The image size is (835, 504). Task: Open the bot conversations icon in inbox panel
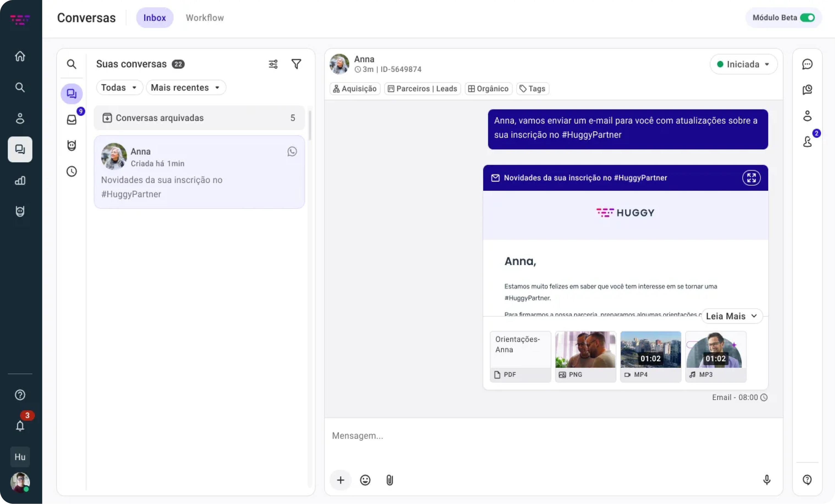(x=72, y=145)
